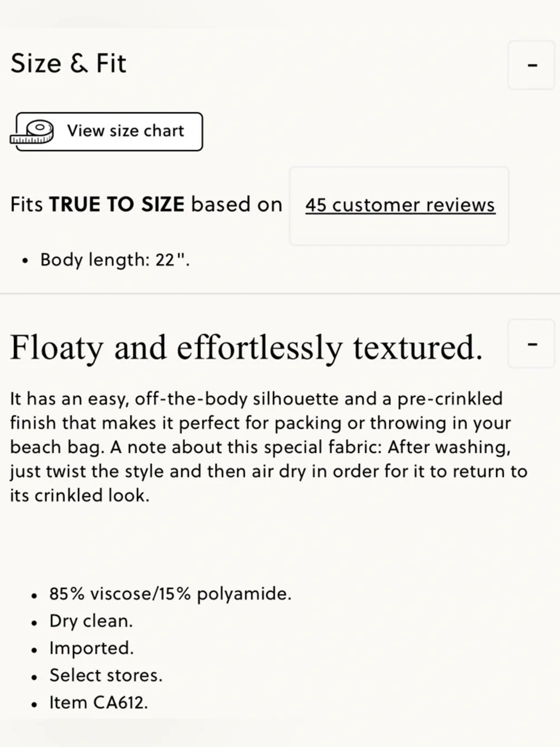Screen dimensions: 560x747
Task: Collapse the Size & Fit section
Action: pyautogui.click(x=531, y=65)
